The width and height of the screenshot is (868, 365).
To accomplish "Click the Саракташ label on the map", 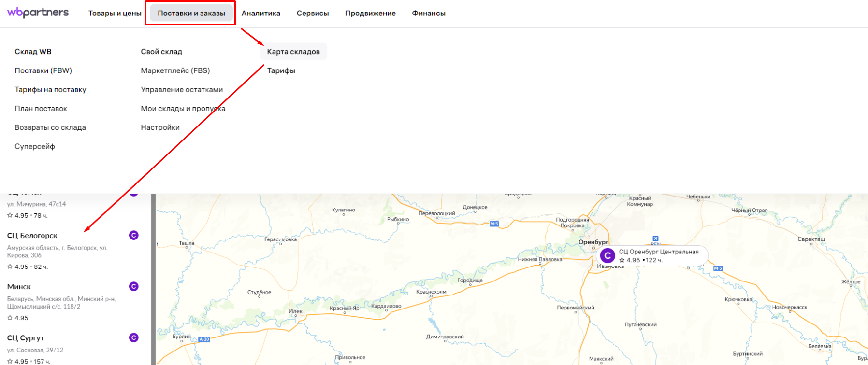I will [x=811, y=239].
